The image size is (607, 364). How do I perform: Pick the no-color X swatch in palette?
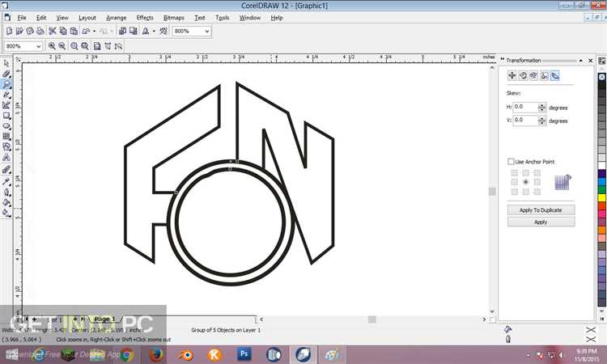pos(601,77)
